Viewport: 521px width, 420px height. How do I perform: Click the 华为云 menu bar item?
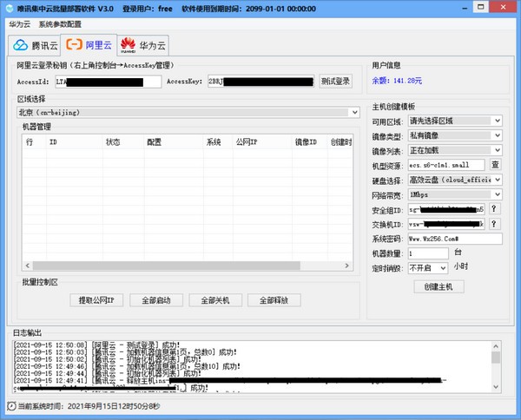tap(19, 24)
